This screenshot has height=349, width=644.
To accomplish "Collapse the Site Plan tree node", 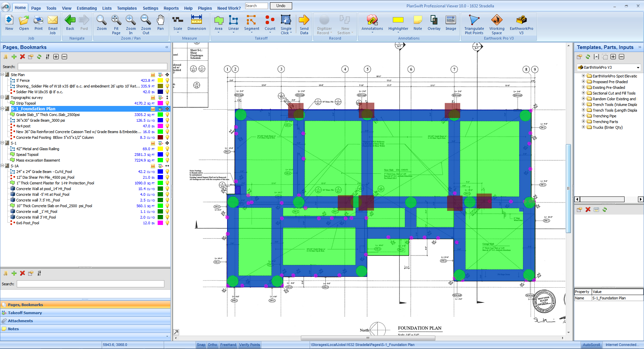I will [2, 75].
